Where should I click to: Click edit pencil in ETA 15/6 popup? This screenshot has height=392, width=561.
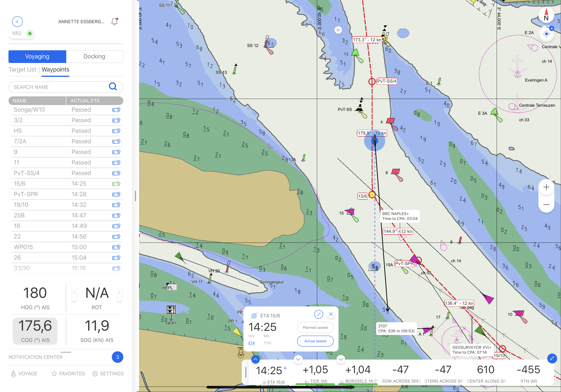(x=319, y=314)
